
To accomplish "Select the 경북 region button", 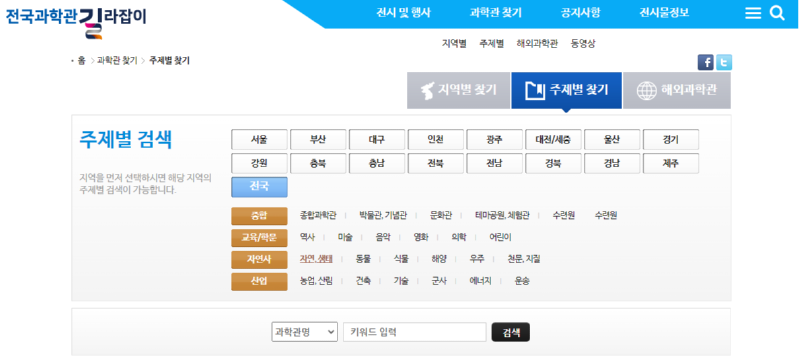I will click(x=553, y=163).
